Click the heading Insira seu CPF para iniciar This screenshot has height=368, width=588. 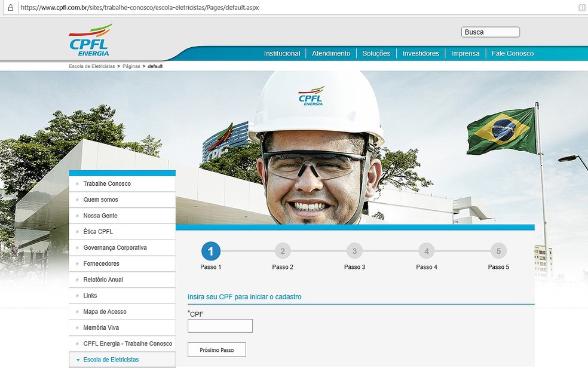(244, 297)
